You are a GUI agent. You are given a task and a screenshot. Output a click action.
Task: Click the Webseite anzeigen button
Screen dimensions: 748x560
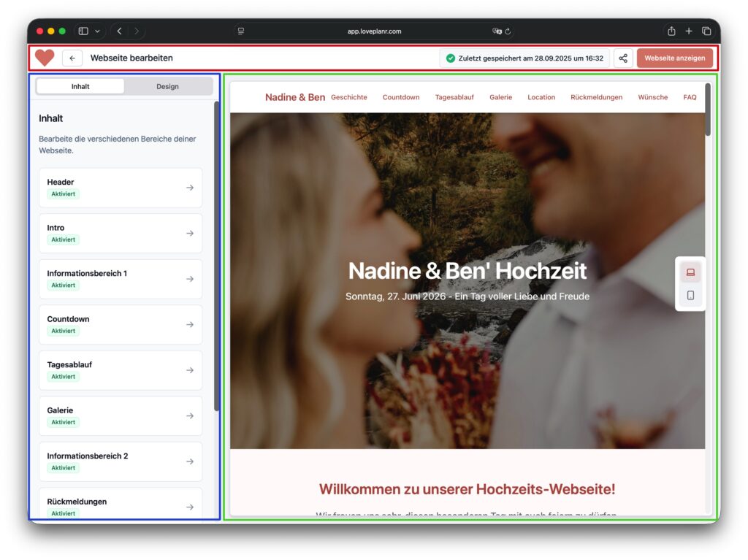click(x=674, y=58)
